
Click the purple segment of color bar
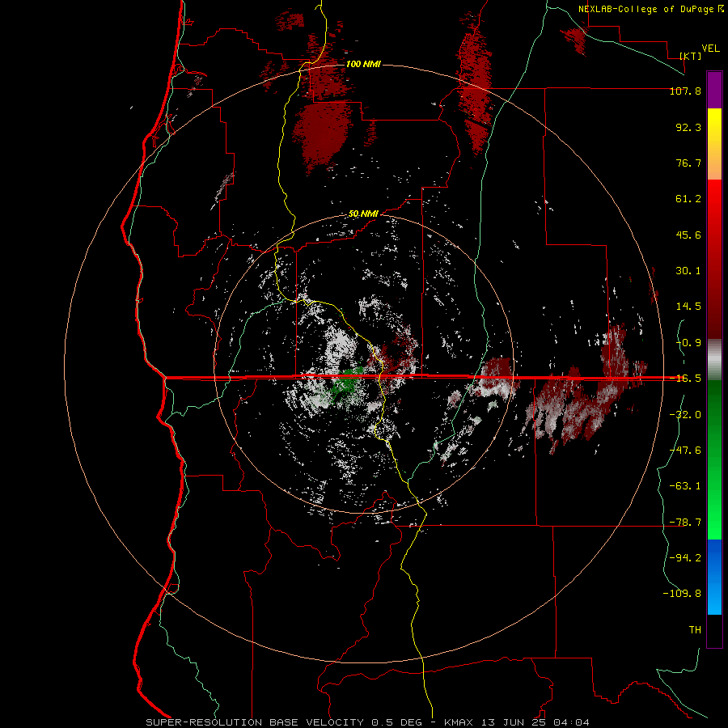pyautogui.click(x=714, y=91)
